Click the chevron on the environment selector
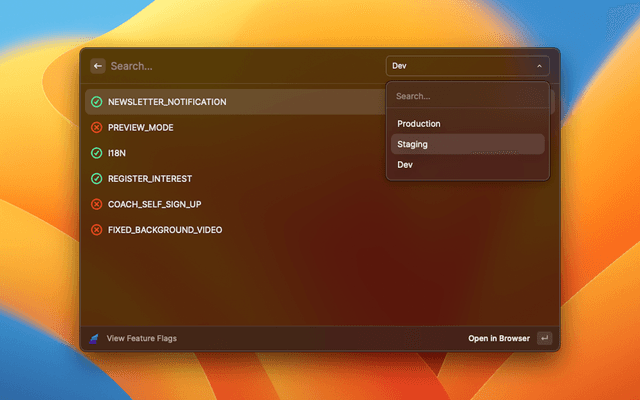This screenshot has height=400, width=640. [539, 66]
